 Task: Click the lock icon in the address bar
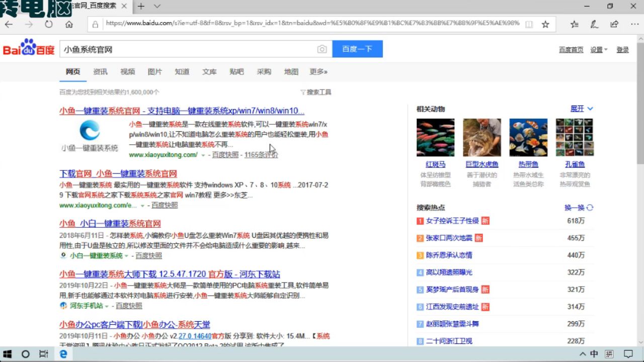point(95,24)
